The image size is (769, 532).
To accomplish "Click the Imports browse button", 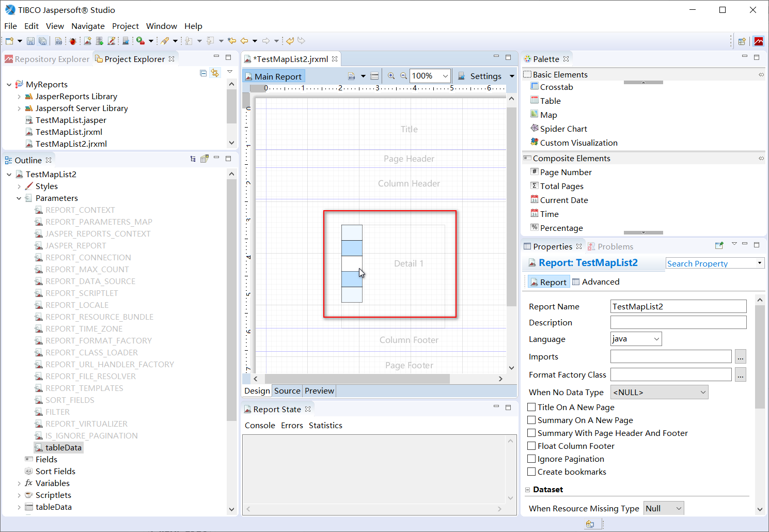I will pyautogui.click(x=741, y=356).
